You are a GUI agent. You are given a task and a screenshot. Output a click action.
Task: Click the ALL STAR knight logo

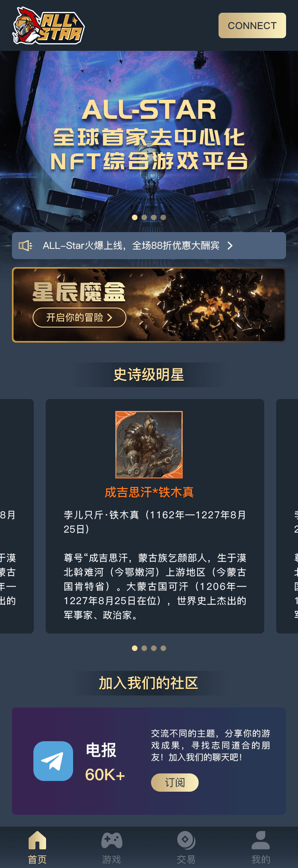tap(48, 25)
